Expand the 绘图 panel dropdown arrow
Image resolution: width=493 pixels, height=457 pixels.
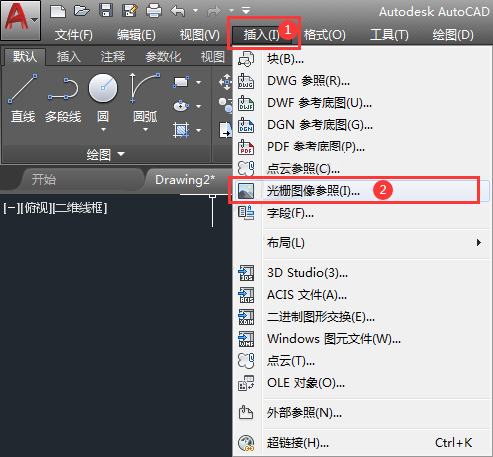(x=121, y=154)
